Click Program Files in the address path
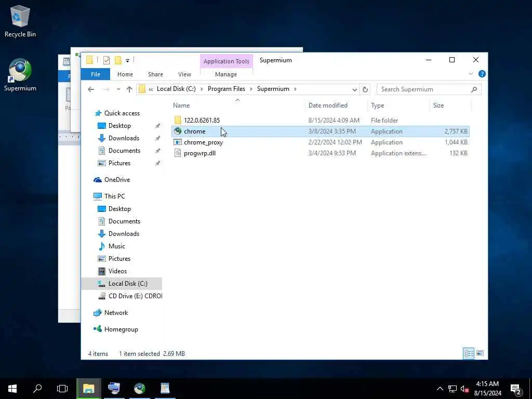Viewport: 532px width, 399px height. coord(227,89)
